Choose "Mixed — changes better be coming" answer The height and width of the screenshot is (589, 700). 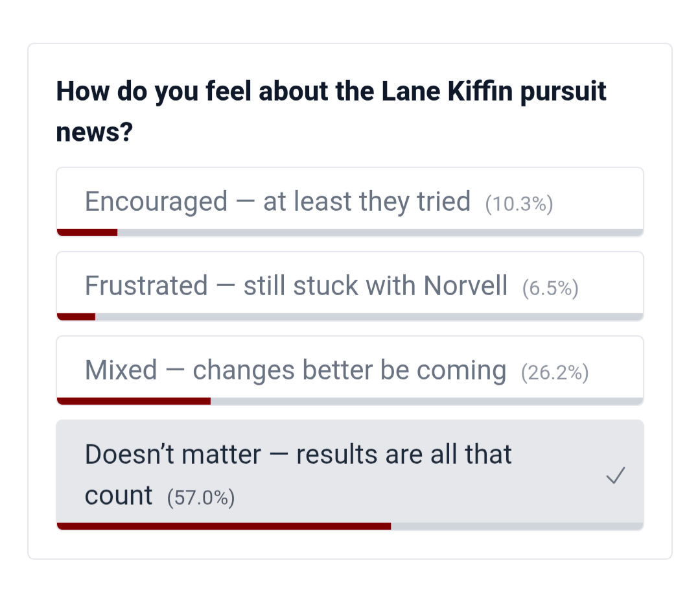(x=296, y=370)
